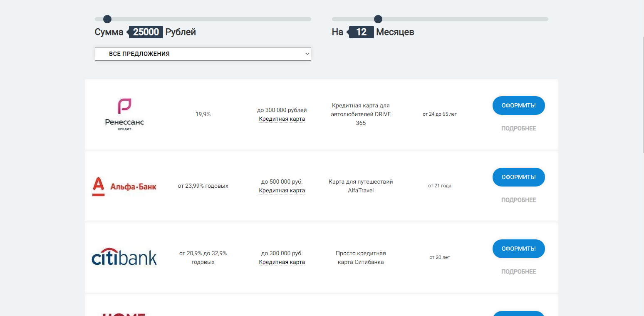
Task: Click Кредитная карта link in Citibank row
Action: pyautogui.click(x=282, y=262)
